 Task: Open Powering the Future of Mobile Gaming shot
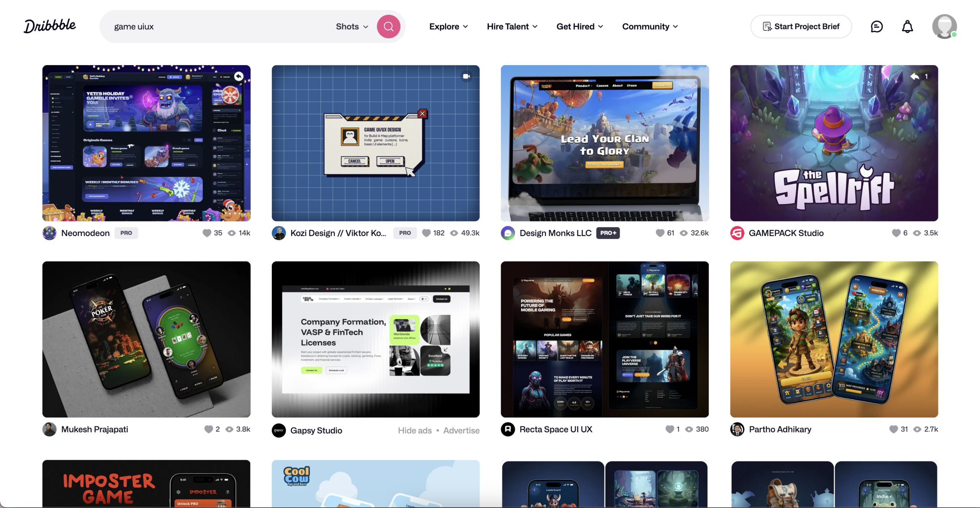point(605,339)
